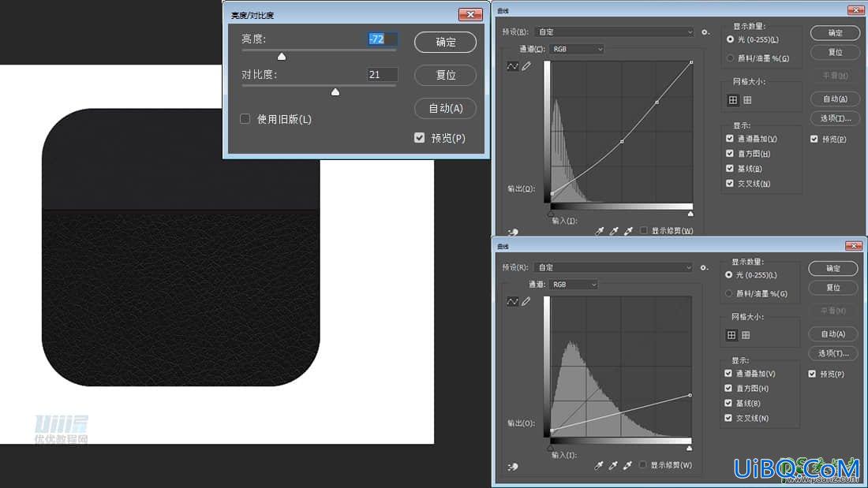This screenshot has height=488, width=868.
Task: Toggle 预览(P) checkbox in Brightness/Contrast dialog
Action: point(420,138)
